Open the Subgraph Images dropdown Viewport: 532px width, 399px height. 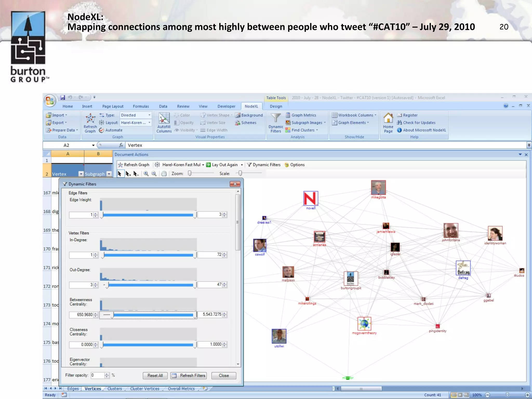(x=305, y=123)
